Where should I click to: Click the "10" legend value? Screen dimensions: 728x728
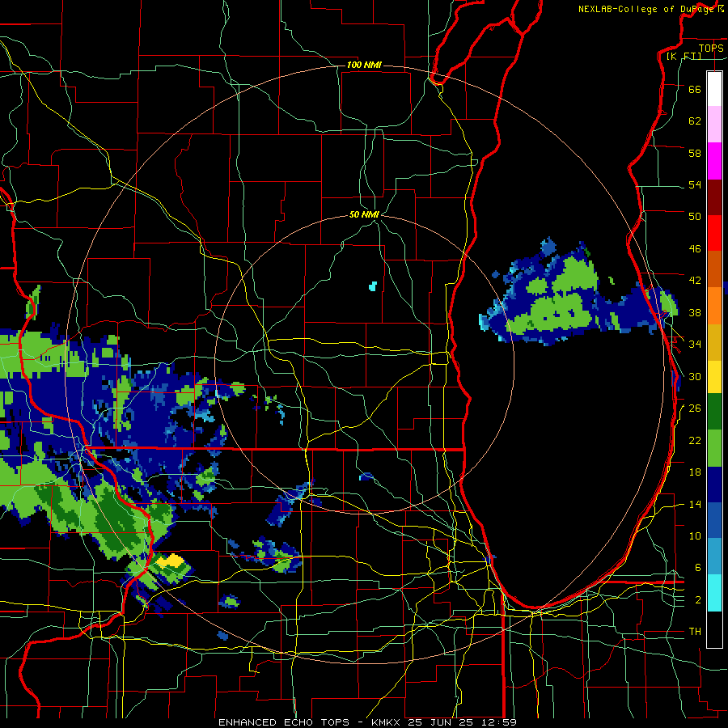click(695, 535)
